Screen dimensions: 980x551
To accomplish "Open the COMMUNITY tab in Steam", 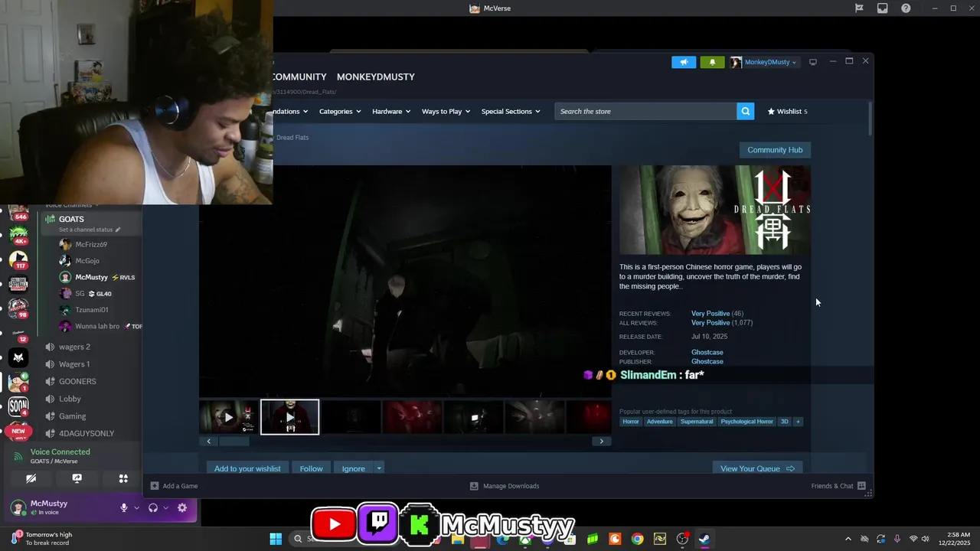I will click(x=299, y=77).
